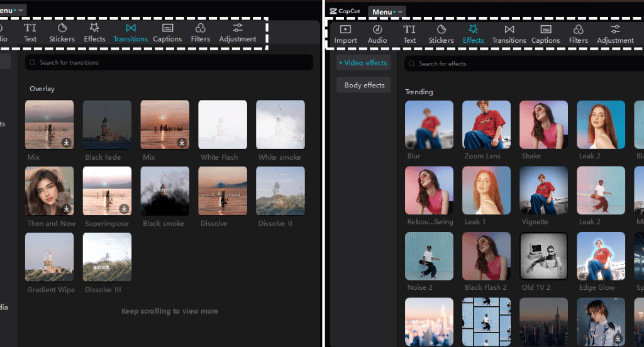644x347 pixels.
Task: Click the Search for effects field
Action: tap(524, 63)
